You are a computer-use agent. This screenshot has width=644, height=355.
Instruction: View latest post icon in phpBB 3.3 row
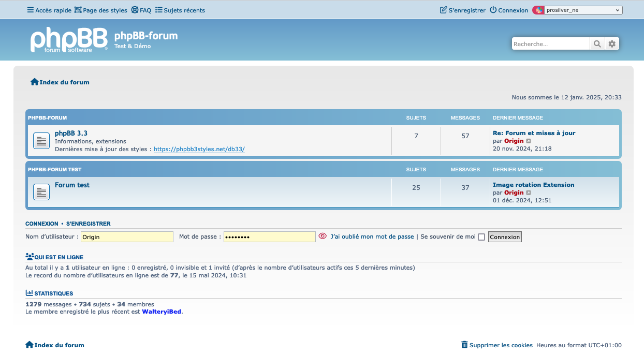pos(529,141)
